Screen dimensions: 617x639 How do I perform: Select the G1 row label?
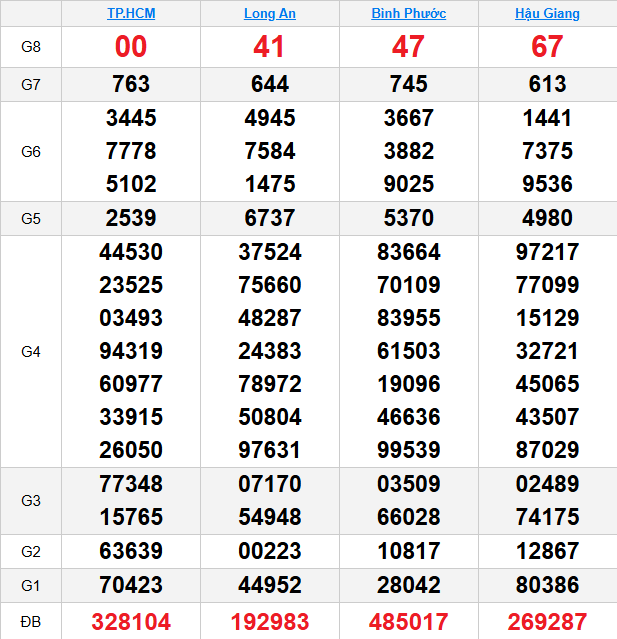[x=31, y=586]
